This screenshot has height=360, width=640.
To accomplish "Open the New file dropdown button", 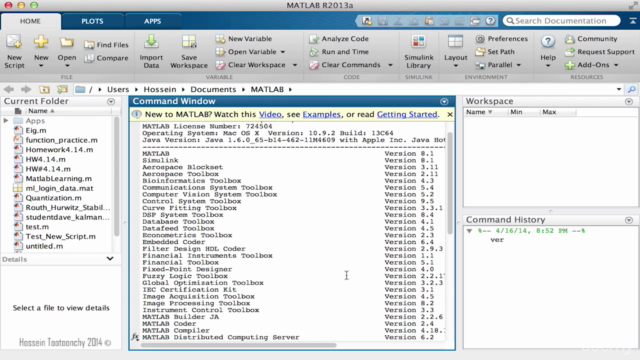I will coord(41,51).
